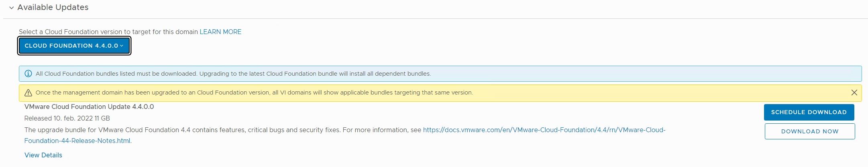The image size is (868, 167).
Task: Click the 'Foundation-44-Release-Notes.html' link text
Action: (x=77, y=141)
